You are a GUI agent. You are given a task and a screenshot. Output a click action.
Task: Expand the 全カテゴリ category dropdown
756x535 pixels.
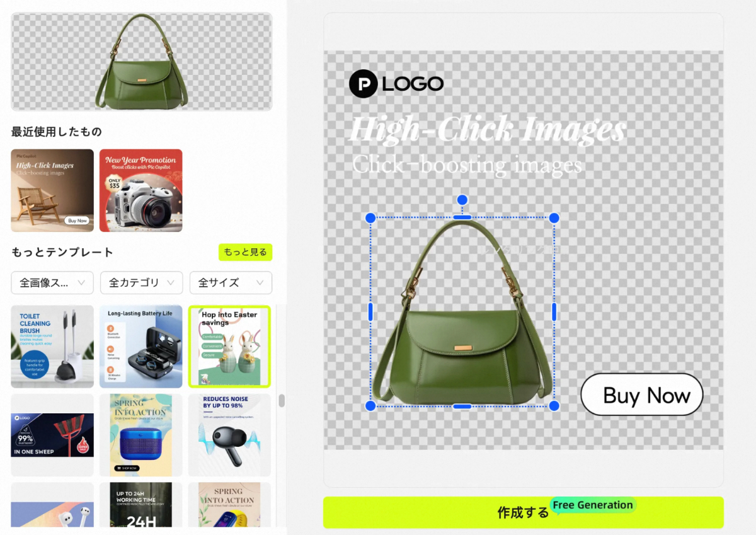(141, 283)
